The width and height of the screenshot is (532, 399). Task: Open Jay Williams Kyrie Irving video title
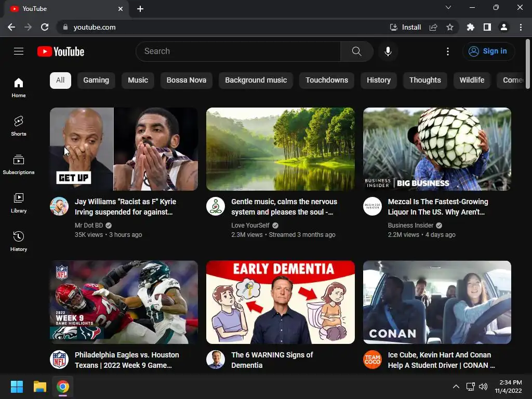pyautogui.click(x=125, y=207)
